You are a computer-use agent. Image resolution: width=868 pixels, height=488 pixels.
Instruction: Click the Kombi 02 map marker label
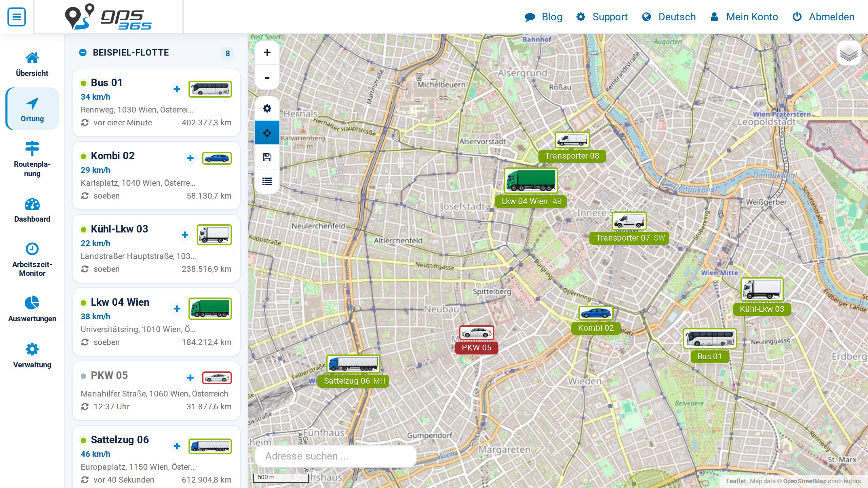point(596,328)
